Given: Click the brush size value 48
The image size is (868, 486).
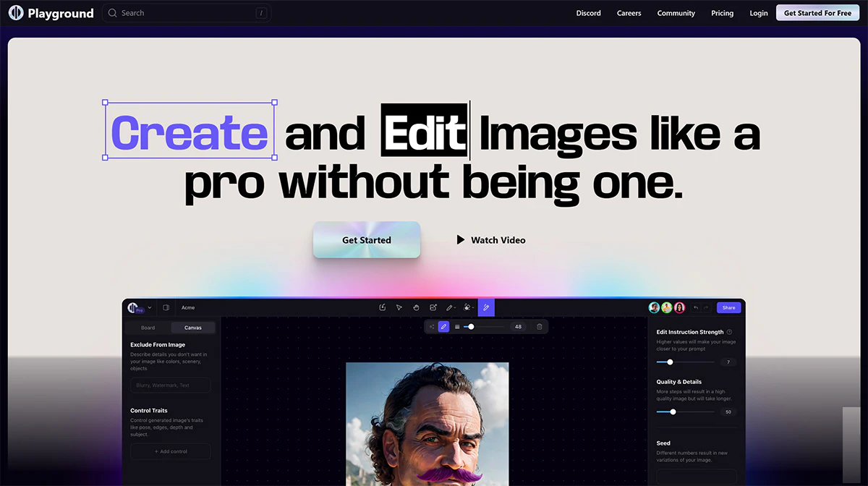Looking at the screenshot, I should (518, 327).
